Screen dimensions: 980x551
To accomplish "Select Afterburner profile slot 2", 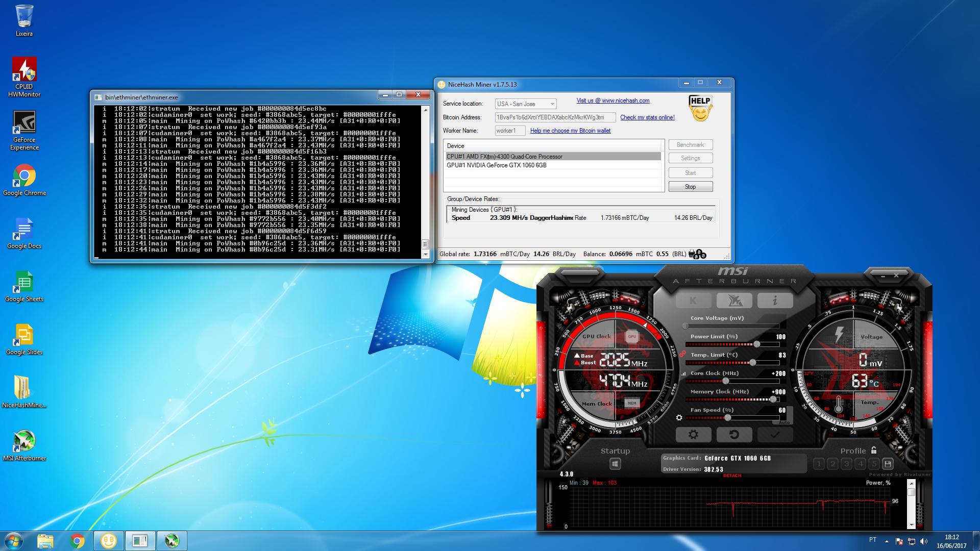I will [832, 464].
